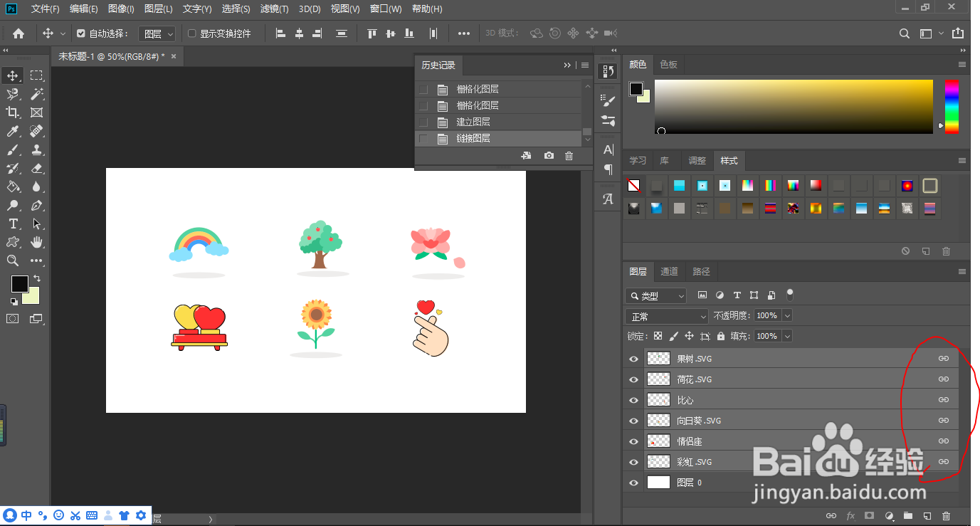Select the Frame tool
Viewport: 980px width, 526px height.
pos(36,112)
